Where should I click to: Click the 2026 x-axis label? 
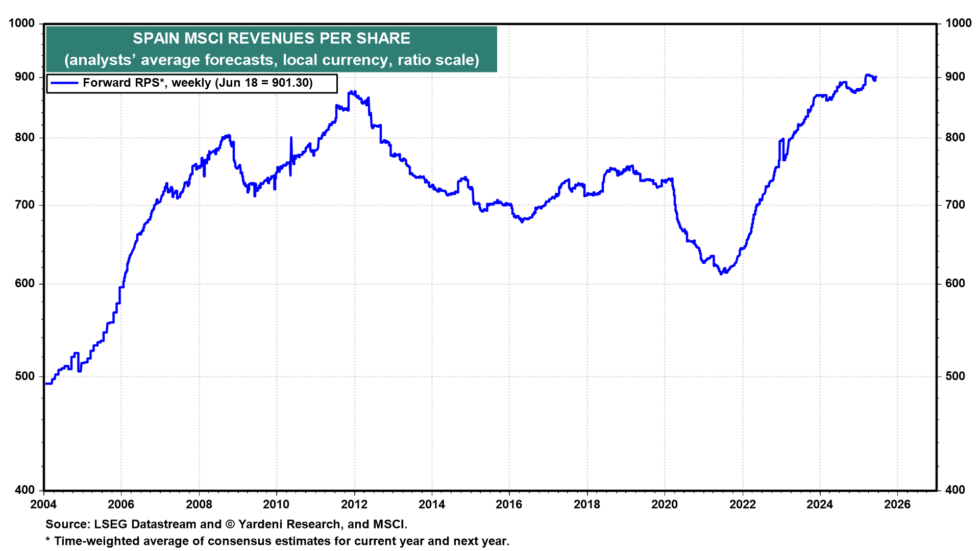click(x=897, y=505)
